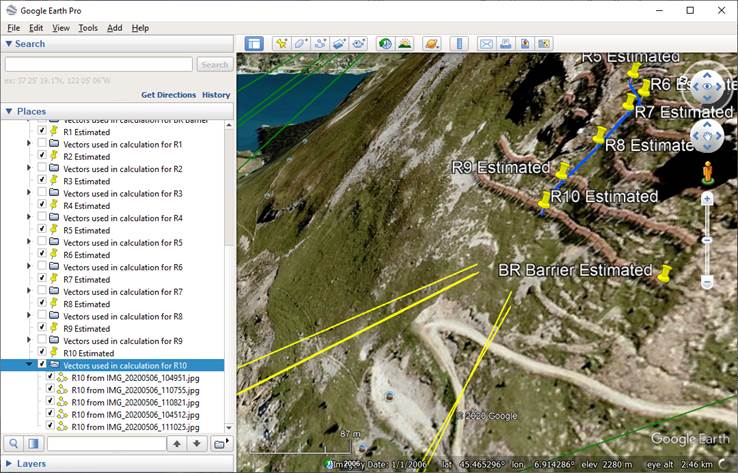Select the Add Polygon tool
The image size is (738, 473).
(x=301, y=44)
